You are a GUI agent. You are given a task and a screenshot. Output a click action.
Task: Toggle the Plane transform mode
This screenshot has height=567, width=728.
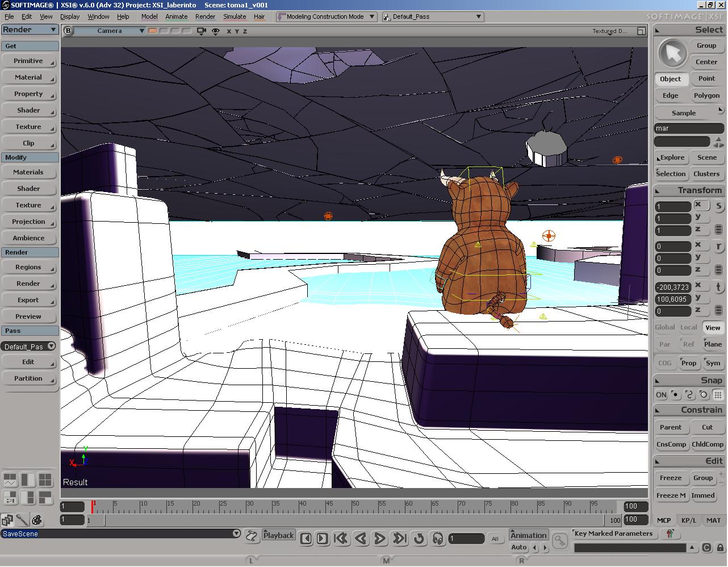point(713,344)
